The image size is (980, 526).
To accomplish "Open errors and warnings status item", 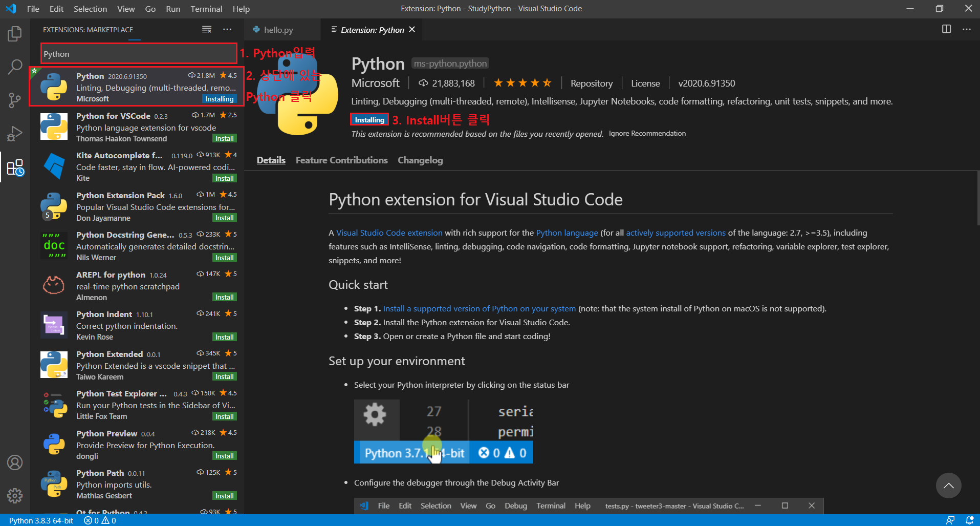I will pyautogui.click(x=100, y=520).
